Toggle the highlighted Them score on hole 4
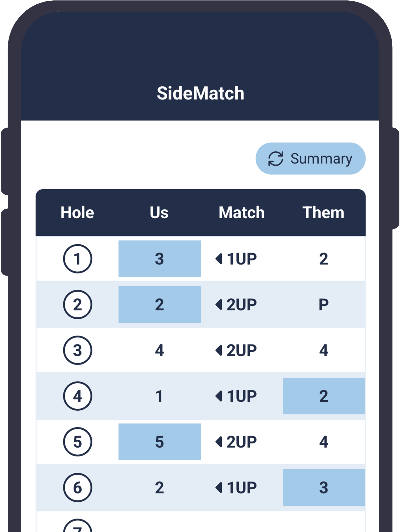The height and width of the screenshot is (532, 401). pos(323,396)
